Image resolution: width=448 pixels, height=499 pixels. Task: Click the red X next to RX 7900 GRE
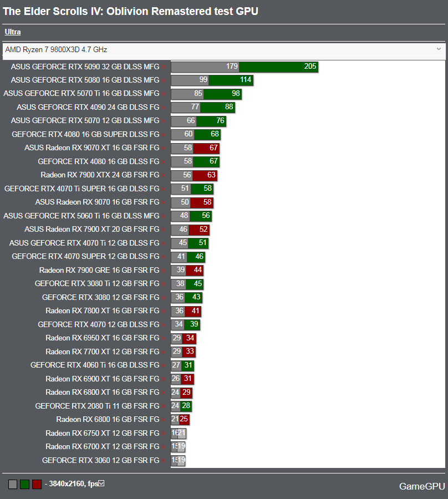[164, 271]
